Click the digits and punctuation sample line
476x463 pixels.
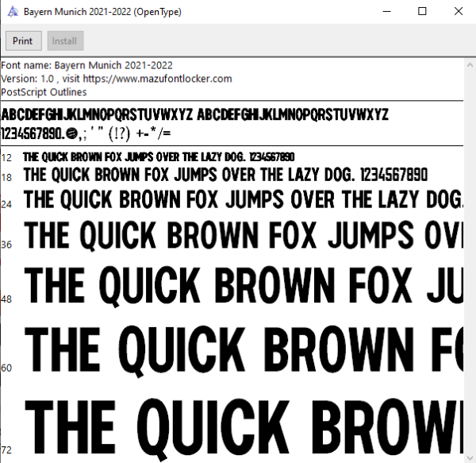pyautogui.click(x=86, y=133)
